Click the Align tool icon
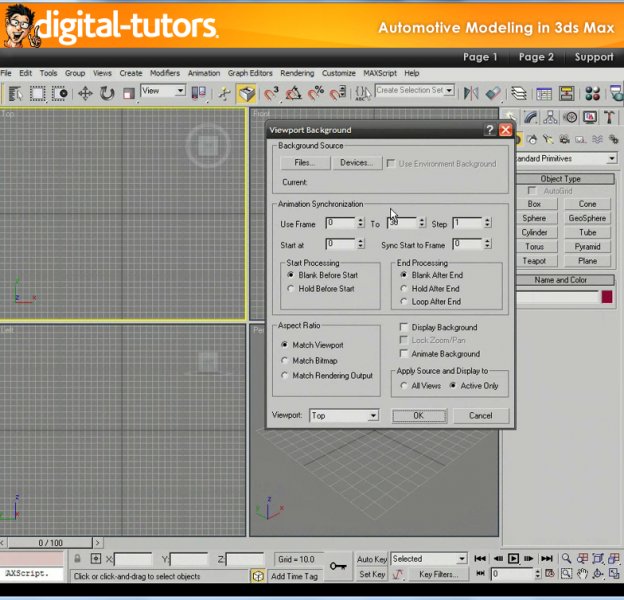This screenshot has height=600, width=624. pyautogui.click(x=493, y=94)
